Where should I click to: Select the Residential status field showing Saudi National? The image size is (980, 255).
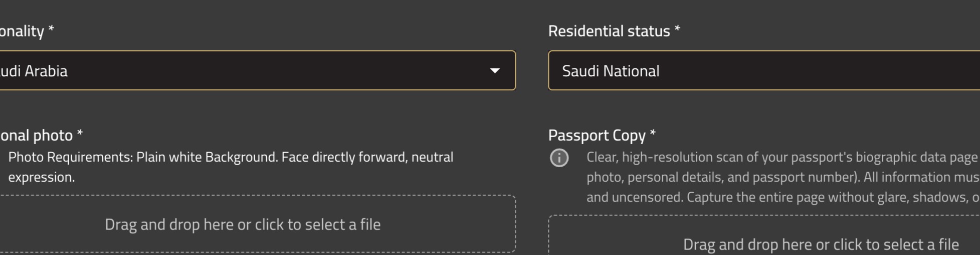coord(764,70)
